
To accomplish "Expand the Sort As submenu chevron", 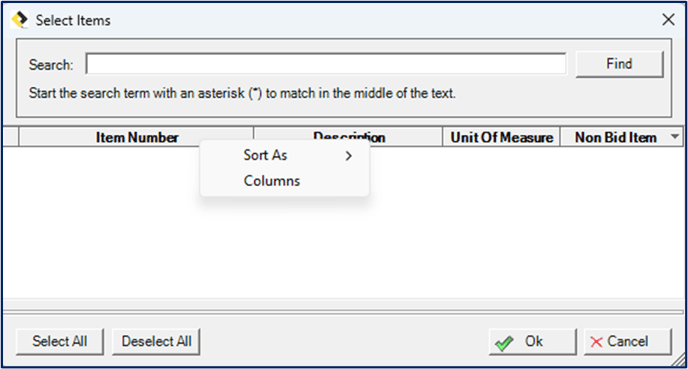I will coord(348,156).
